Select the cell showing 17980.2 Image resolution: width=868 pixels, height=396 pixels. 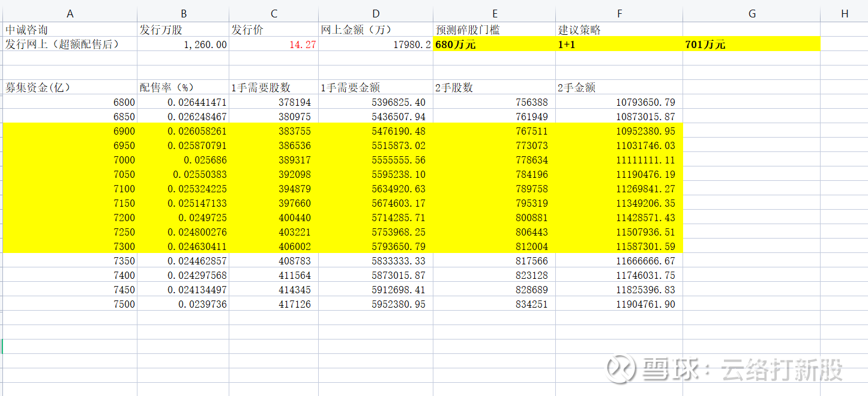[x=376, y=44]
